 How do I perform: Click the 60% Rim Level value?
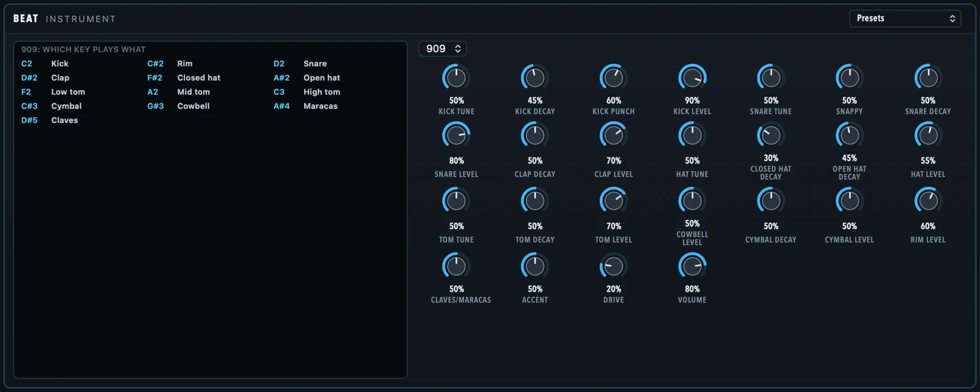[928, 226]
